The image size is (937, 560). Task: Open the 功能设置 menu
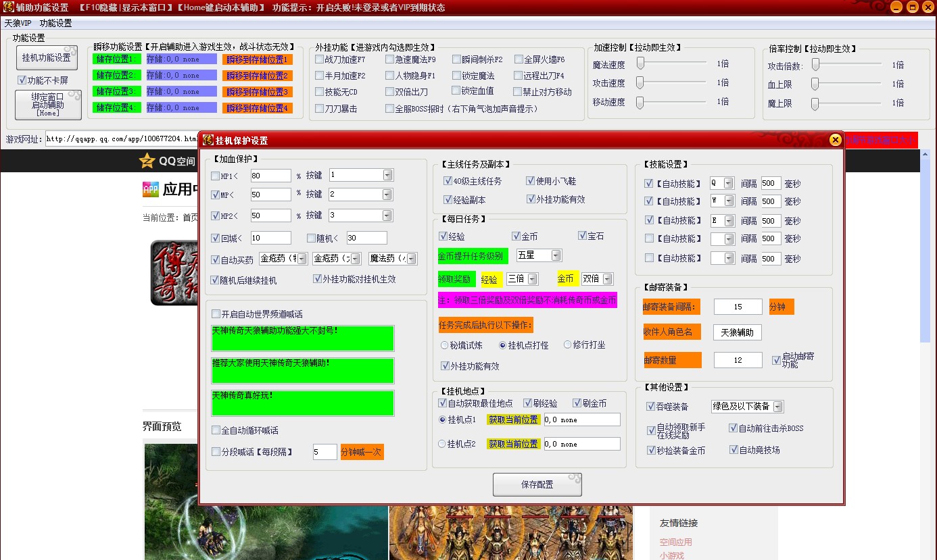coord(54,22)
